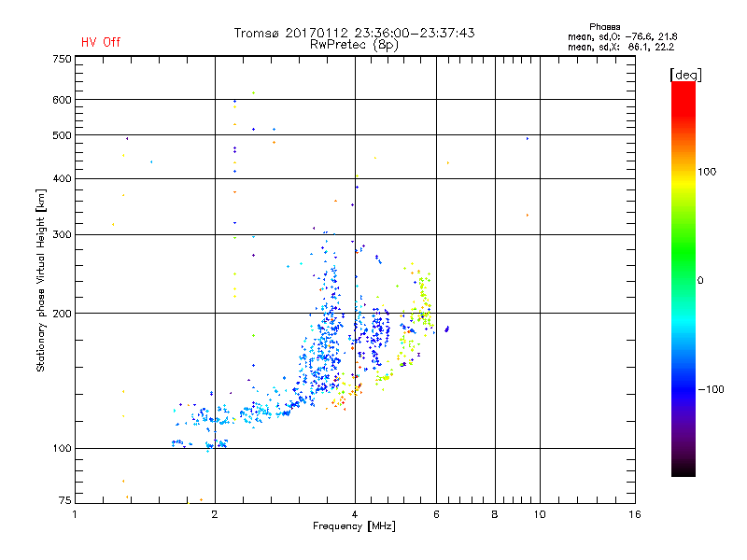The width and height of the screenshot is (747, 560).
Task: Click the y-axis height label "100" km
Action: [62, 449]
